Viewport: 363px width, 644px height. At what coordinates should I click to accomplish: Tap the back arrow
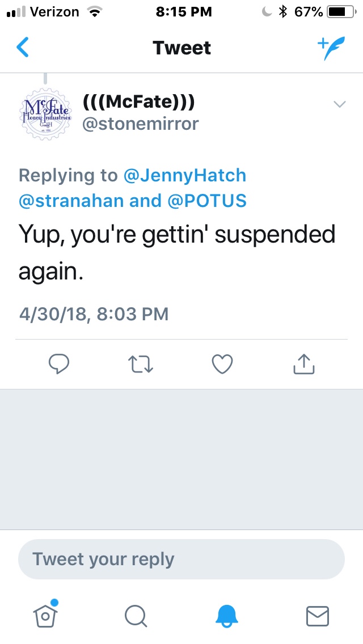point(23,48)
